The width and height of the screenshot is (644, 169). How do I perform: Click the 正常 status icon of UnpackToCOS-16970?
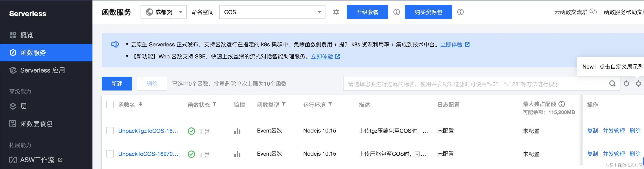point(191,154)
